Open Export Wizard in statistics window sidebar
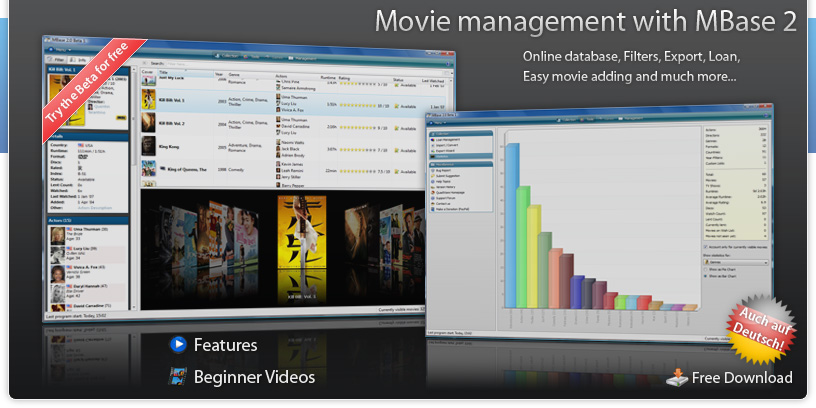This screenshot has width=816, height=408. coord(443,150)
